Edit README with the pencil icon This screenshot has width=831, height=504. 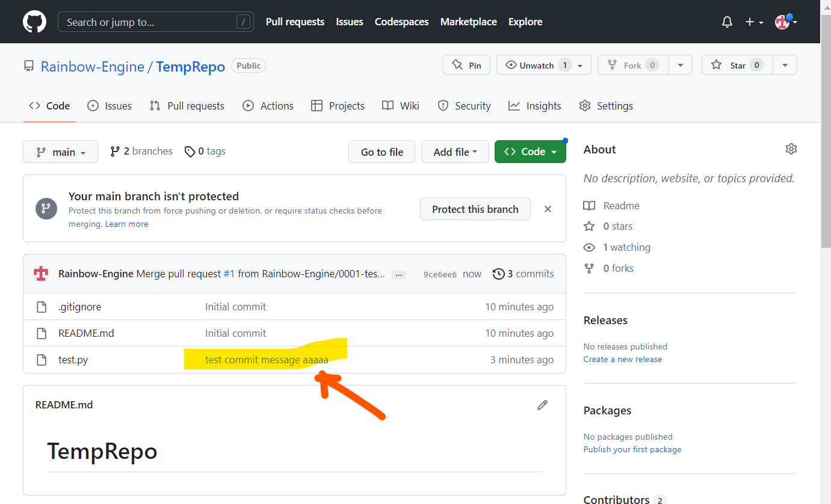pyautogui.click(x=542, y=405)
